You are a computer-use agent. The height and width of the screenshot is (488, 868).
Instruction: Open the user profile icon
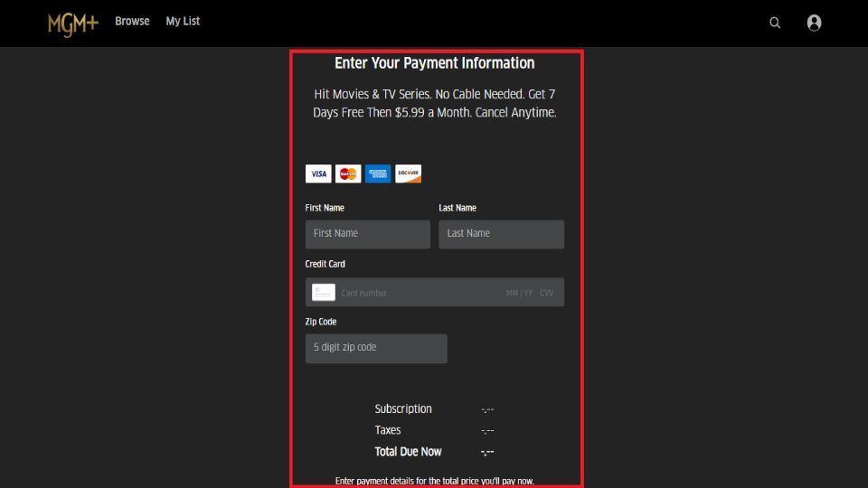click(x=814, y=23)
